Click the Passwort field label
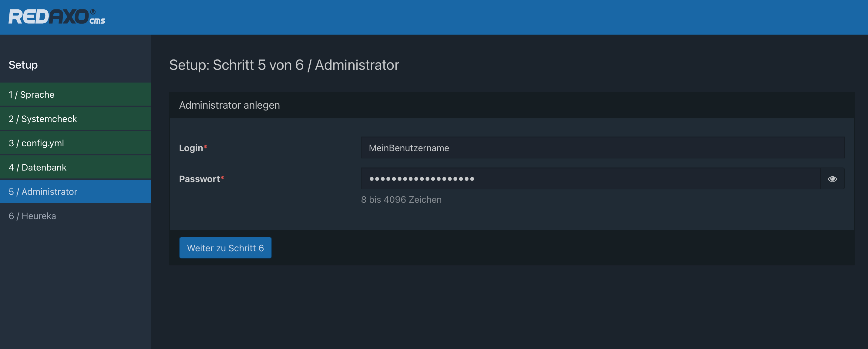Image resolution: width=868 pixels, height=349 pixels. [x=201, y=179]
